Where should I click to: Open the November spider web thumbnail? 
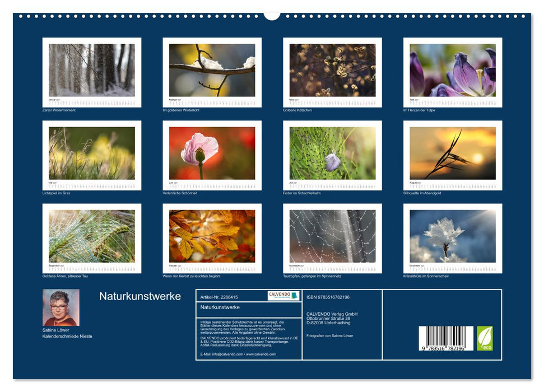tap(332, 239)
